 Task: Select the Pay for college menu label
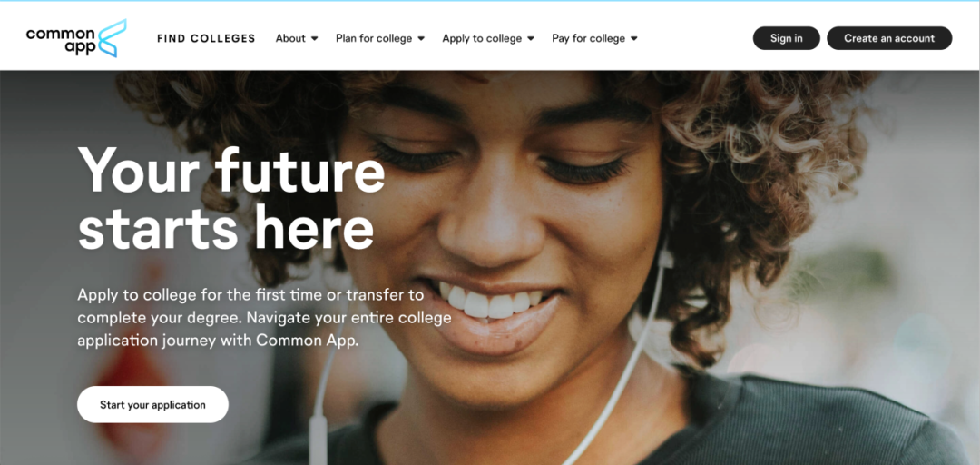click(x=588, y=38)
